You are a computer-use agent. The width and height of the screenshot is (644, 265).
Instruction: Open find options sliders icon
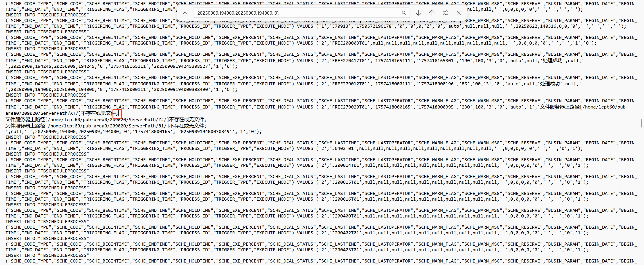point(445,13)
